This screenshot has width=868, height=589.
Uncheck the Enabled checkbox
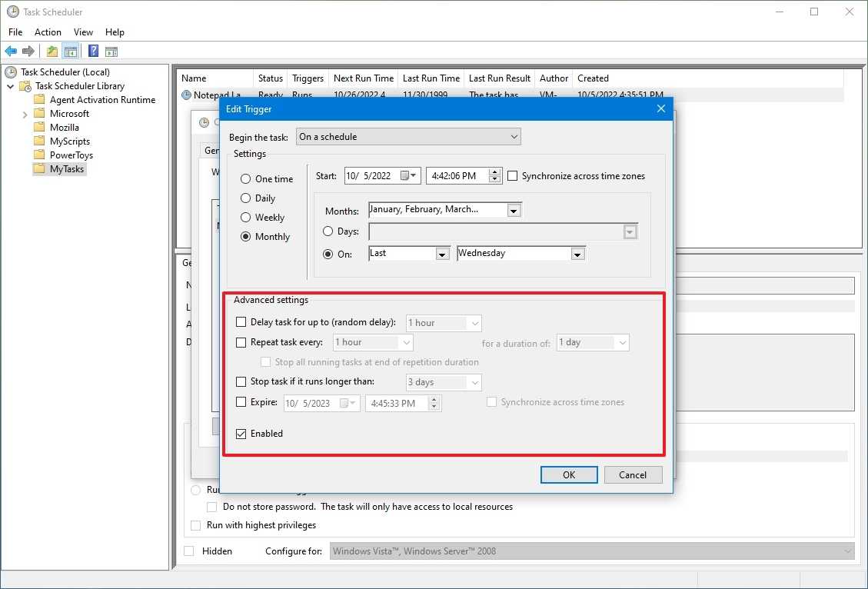click(241, 434)
